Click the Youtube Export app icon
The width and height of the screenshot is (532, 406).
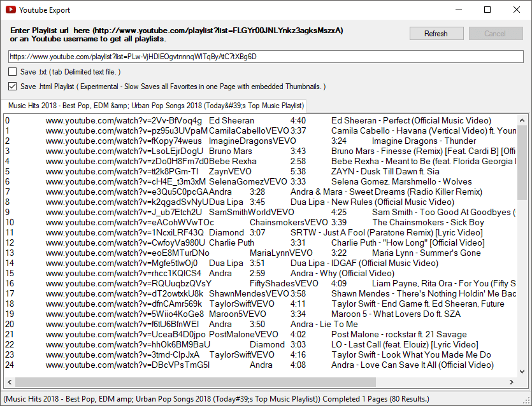tap(11, 10)
